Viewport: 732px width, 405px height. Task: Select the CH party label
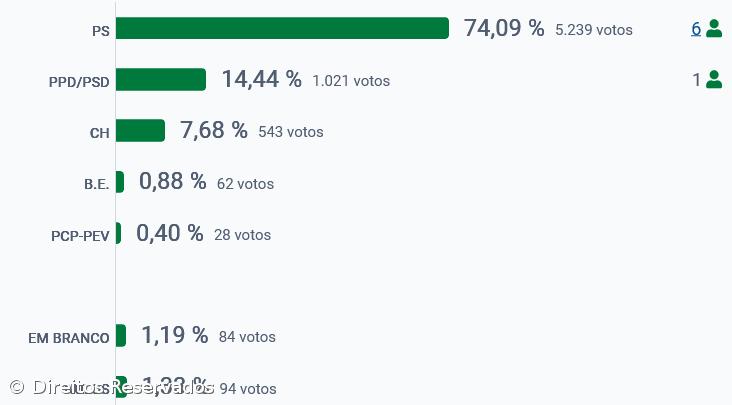(x=100, y=133)
